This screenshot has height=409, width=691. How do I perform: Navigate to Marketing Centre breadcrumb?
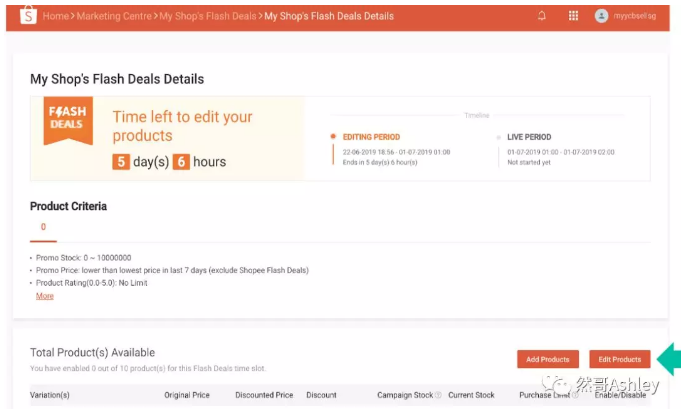(x=114, y=16)
